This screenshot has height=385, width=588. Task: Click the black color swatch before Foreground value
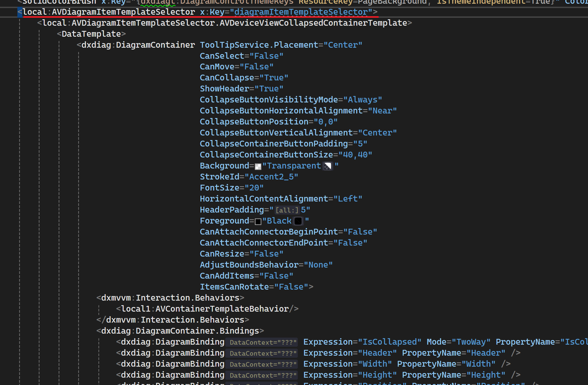(258, 221)
